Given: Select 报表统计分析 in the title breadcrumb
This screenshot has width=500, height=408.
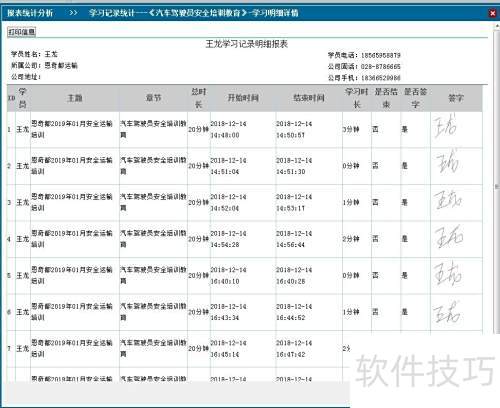Looking at the screenshot, I should click(30, 13).
